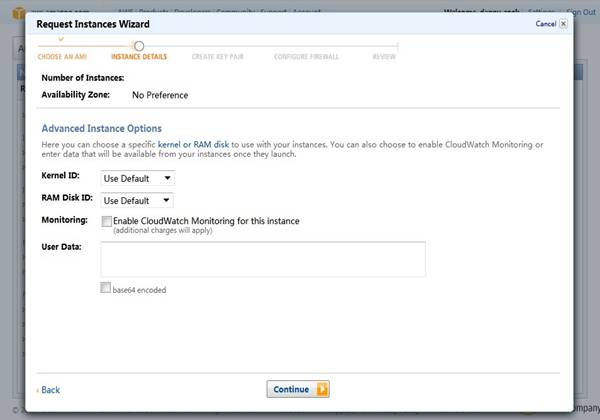Expand the RAM Disk ID dropdown
600x420 pixels.
[x=138, y=200]
